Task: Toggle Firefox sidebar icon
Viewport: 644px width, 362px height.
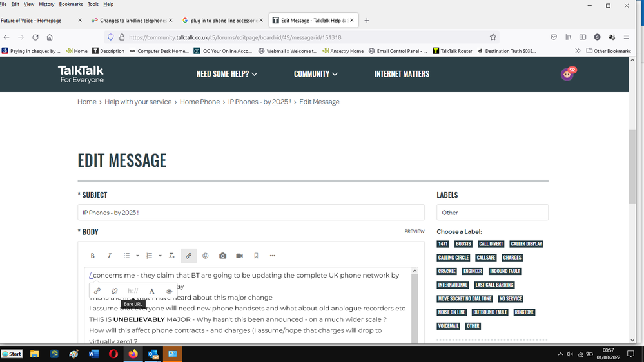Action: tap(583, 37)
